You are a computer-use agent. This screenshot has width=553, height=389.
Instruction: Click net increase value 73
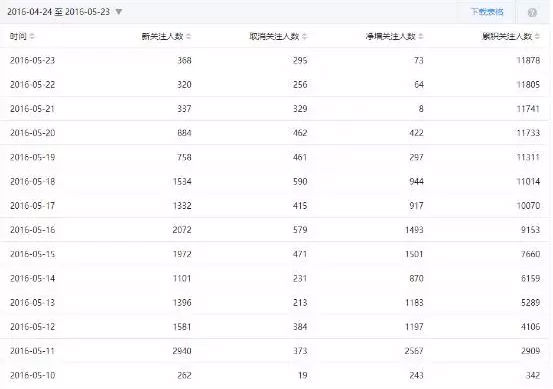tap(419, 60)
